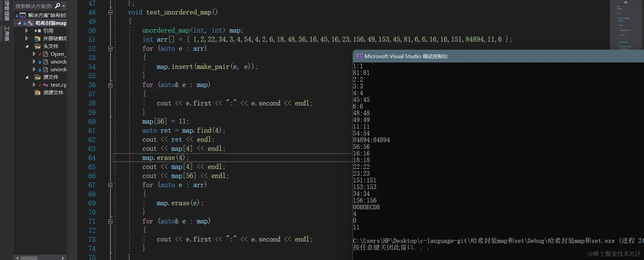Click the Solution Explorer scroll left arrow
Viewport: 644px width, 260px height.
click(17, 258)
